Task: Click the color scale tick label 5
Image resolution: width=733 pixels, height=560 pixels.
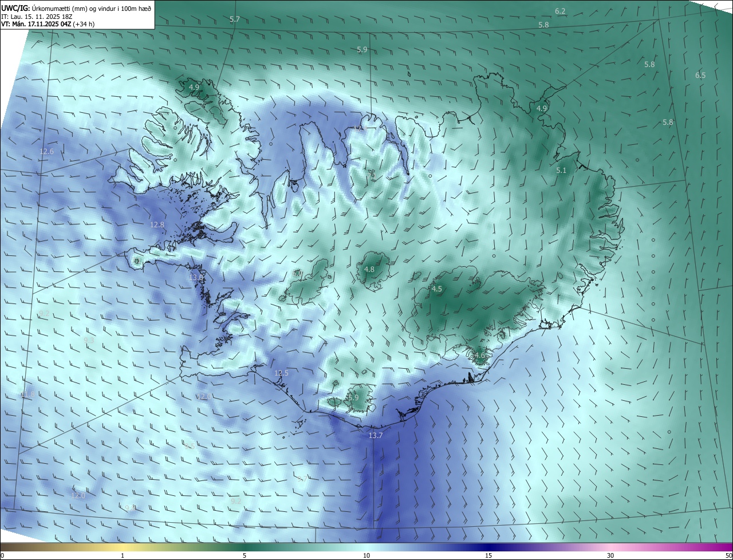Action: [245, 555]
